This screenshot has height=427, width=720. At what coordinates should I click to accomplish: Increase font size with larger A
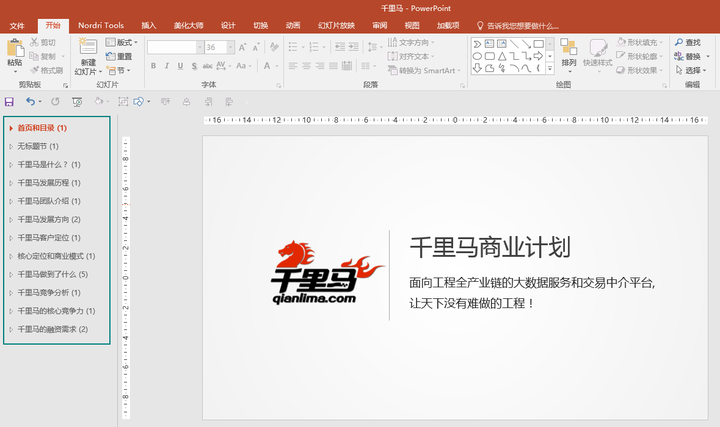(x=242, y=47)
